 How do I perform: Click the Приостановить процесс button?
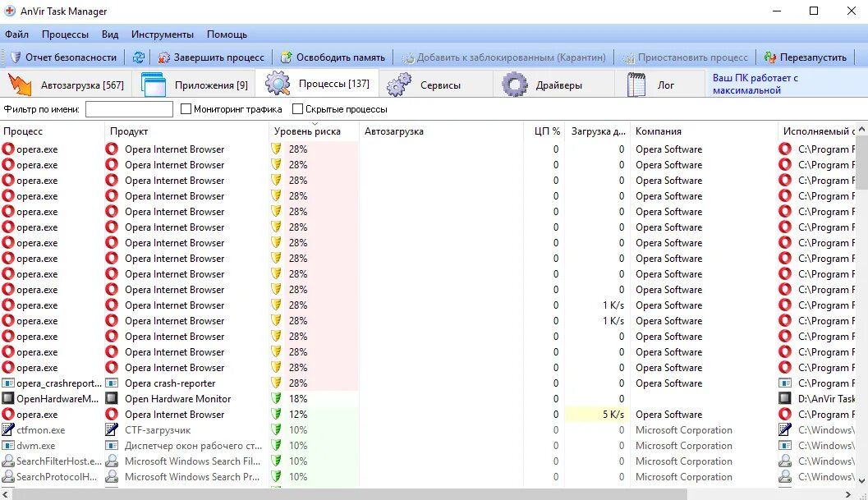click(686, 57)
